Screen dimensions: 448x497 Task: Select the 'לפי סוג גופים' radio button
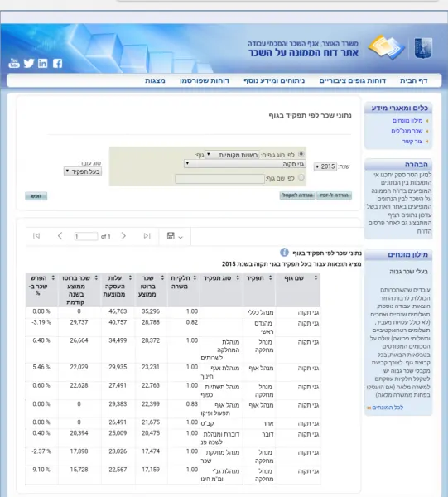[301, 154]
